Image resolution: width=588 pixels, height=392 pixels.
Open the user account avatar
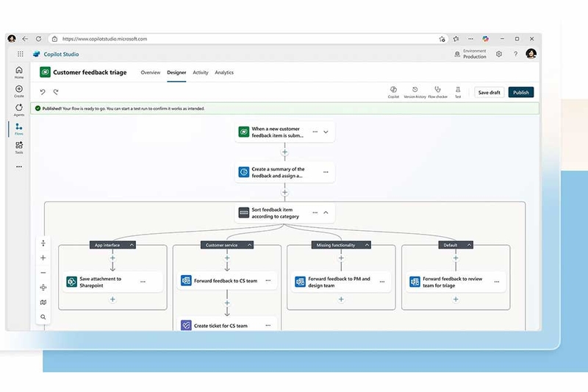click(531, 54)
